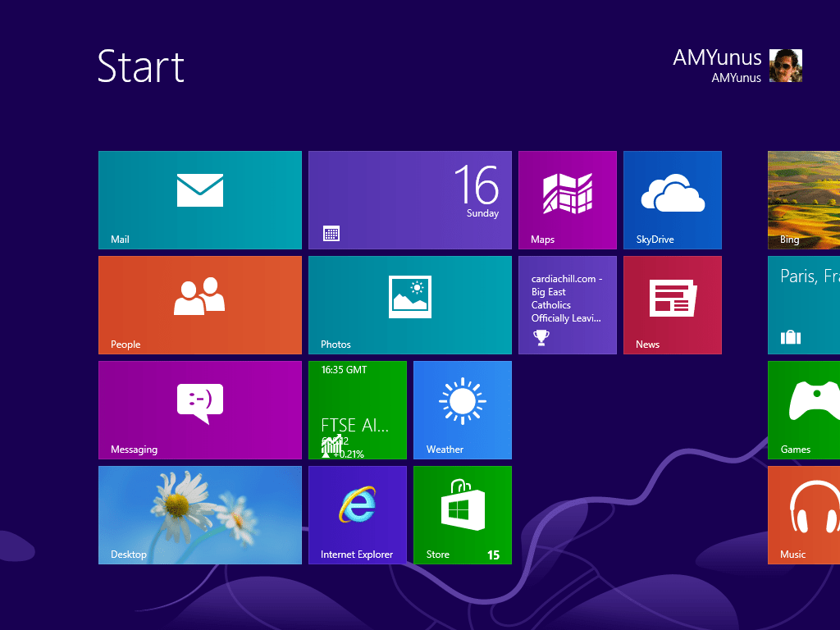The image size is (840, 630).
Task: Launch the Games app
Action: coord(808,409)
